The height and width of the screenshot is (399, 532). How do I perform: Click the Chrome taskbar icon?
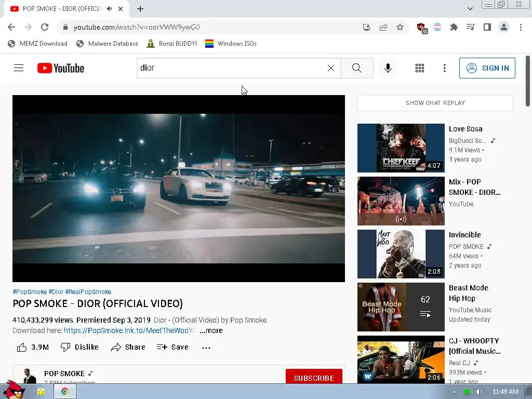[x=65, y=391]
